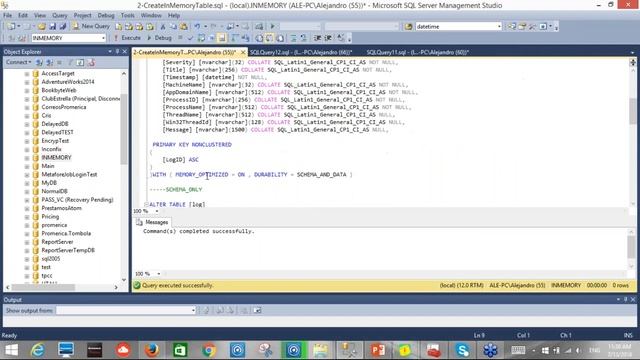Click the Find icon beside datetime box
The height and width of the screenshot is (360, 640).
408,26
